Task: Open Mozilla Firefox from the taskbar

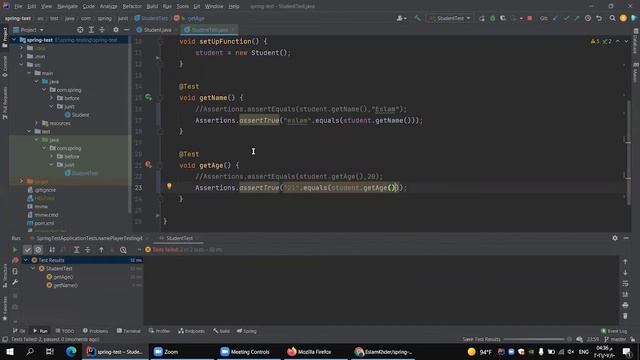Action: (310, 351)
